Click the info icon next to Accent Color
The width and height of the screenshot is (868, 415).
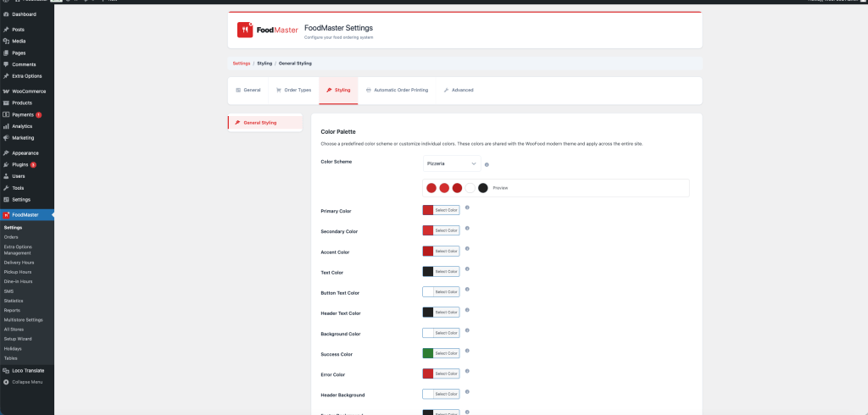point(467,248)
